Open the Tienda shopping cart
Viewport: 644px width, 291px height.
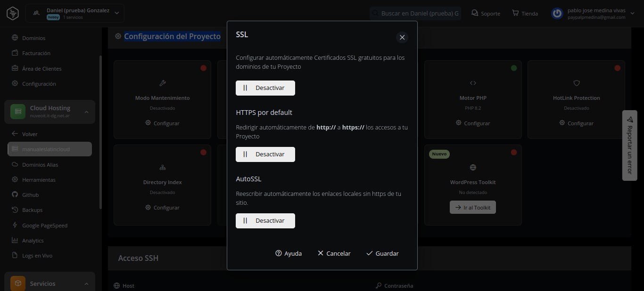[515, 13]
